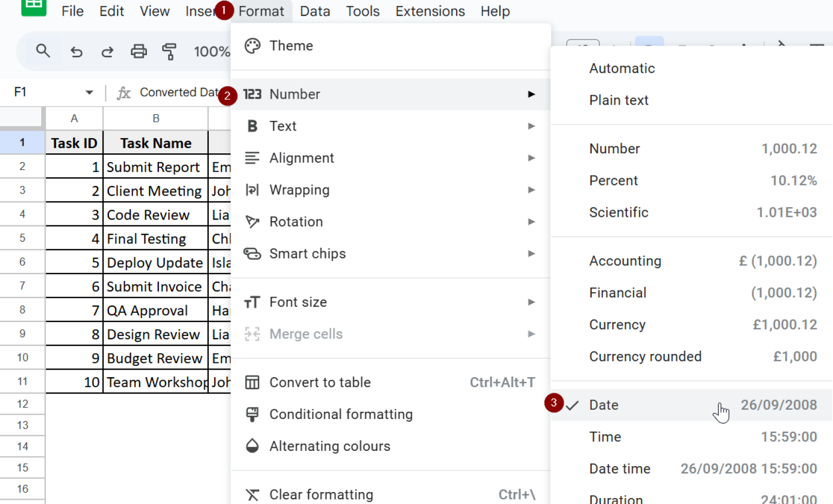This screenshot has width=833, height=504.
Task: Select Conditional formatting option
Action: (341, 415)
